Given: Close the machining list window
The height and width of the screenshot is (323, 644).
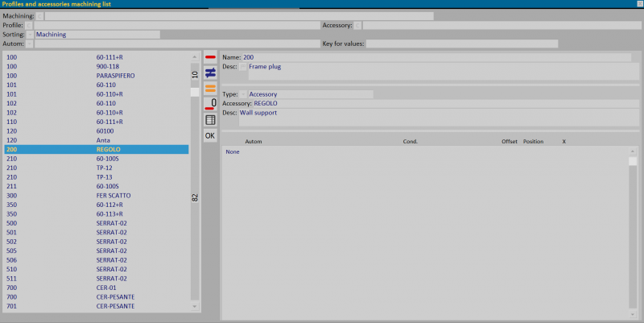Looking at the screenshot, I should click(x=639, y=4).
